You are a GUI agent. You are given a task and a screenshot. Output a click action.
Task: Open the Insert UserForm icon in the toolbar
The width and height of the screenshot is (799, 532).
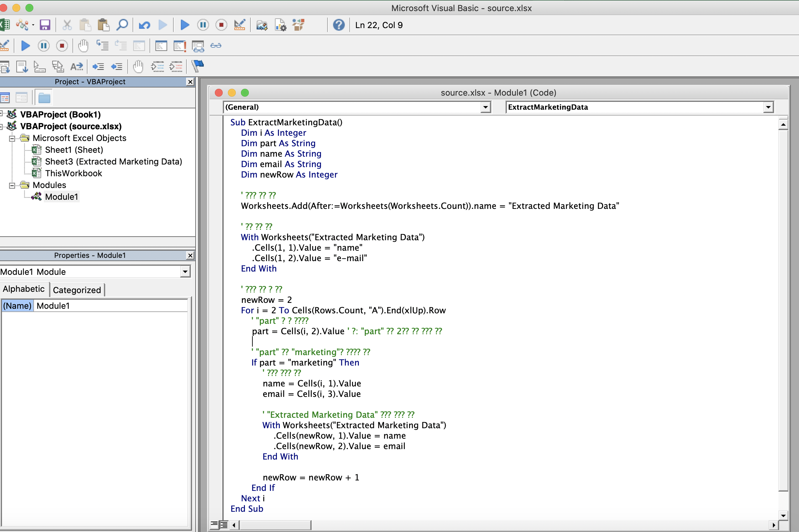(x=23, y=25)
